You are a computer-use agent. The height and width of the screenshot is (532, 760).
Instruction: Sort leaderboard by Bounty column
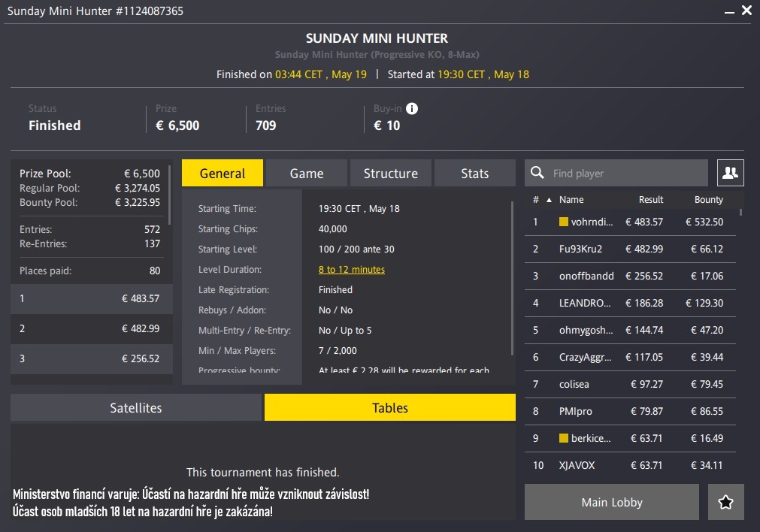708,200
